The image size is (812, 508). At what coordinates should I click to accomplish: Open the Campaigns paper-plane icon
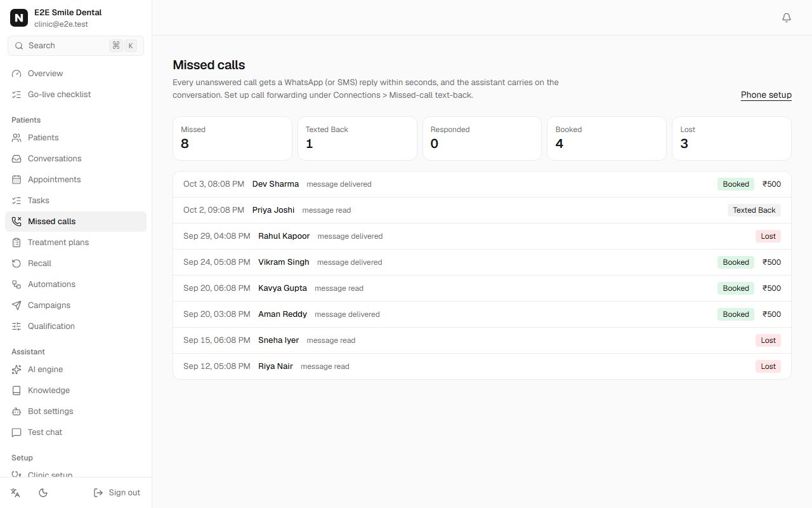[x=16, y=305]
